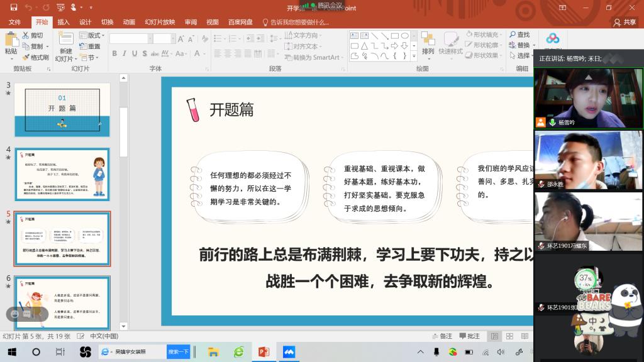Image resolution: width=644 pixels, height=362 pixels.
Task: Open Tencent Meeting from the taskbar
Action: pos(289,352)
